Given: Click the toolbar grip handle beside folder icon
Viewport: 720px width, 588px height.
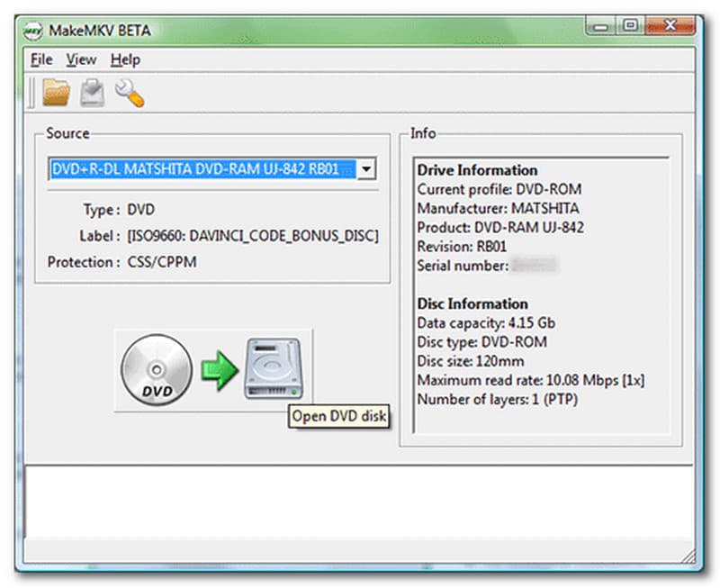Looking at the screenshot, I should coord(32,92).
